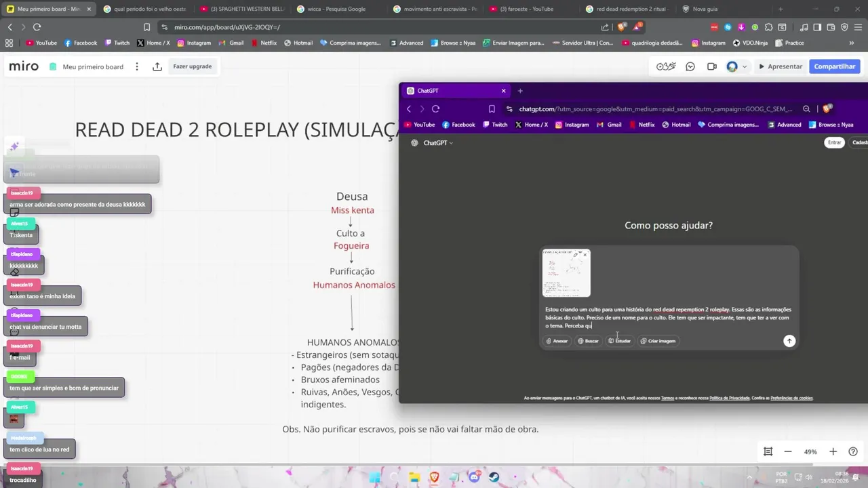Click the Fazer upgrade button
The image size is (868, 488).
coord(192,66)
